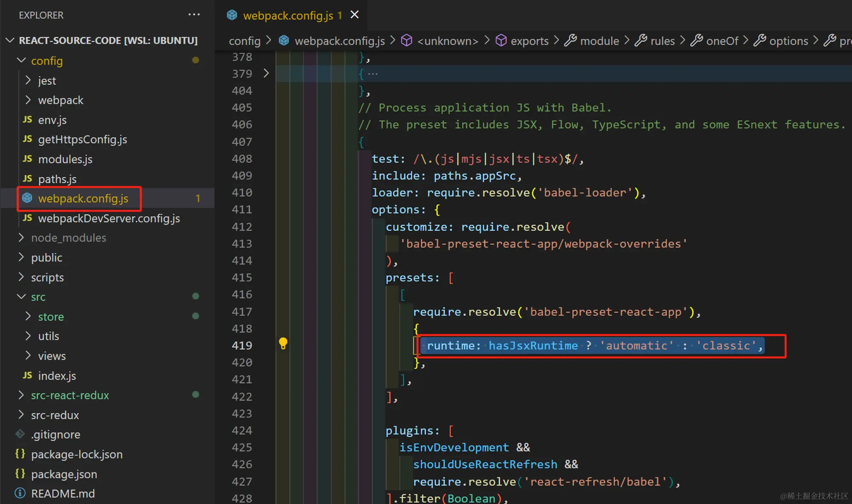Click the exports symbol icon in breadcrumb
Screen dimensions: 852x504
[501, 41]
